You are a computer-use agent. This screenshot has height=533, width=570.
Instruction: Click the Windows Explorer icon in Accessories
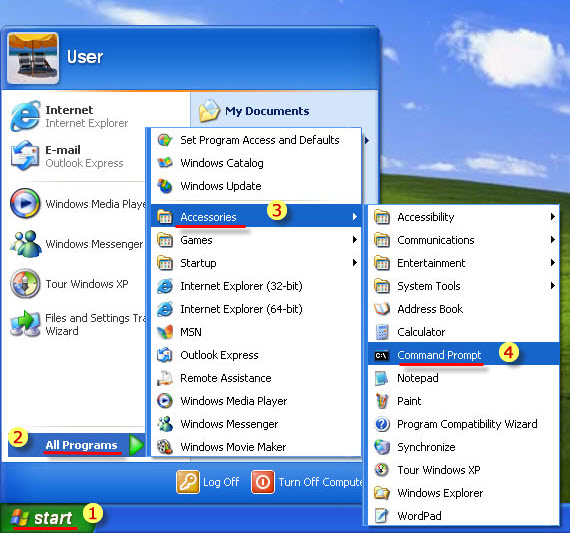(x=382, y=493)
